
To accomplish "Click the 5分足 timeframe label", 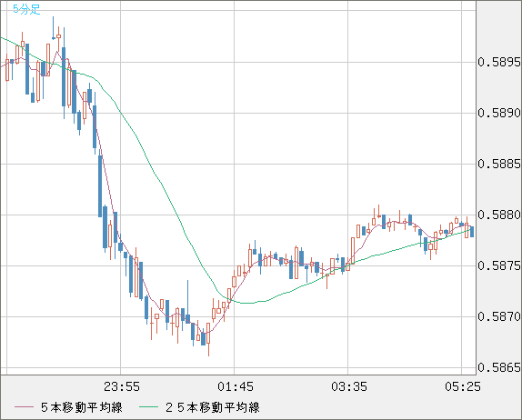I will (26, 9).
